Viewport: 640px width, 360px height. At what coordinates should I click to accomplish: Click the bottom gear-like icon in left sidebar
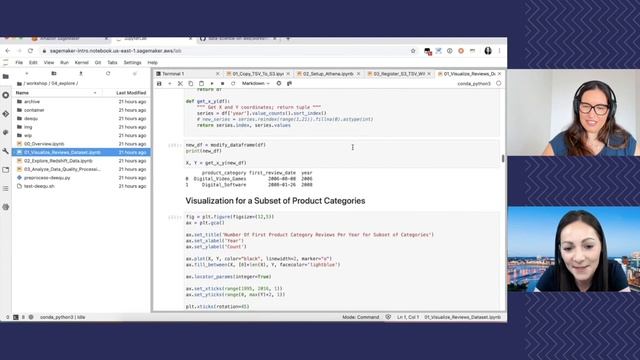[5, 207]
